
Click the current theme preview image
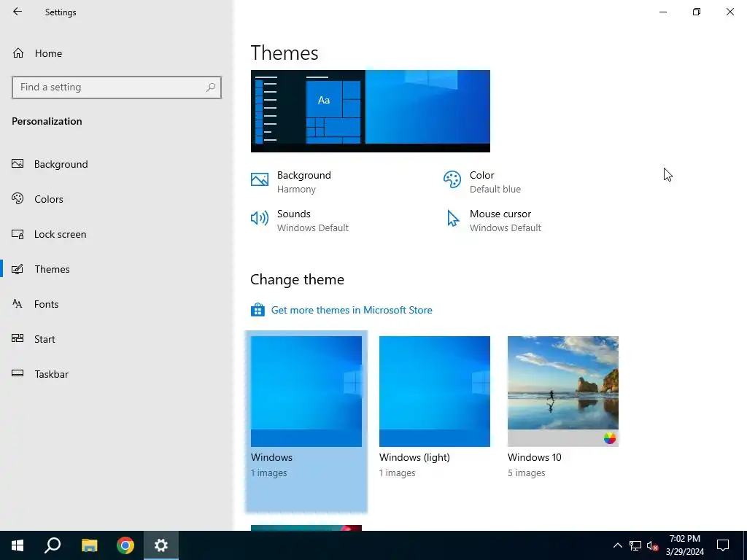click(370, 111)
